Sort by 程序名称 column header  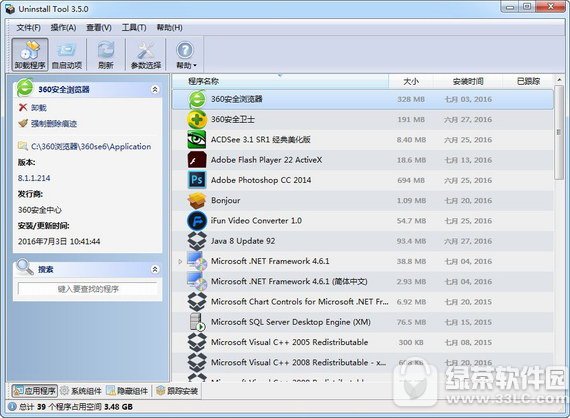(x=280, y=81)
